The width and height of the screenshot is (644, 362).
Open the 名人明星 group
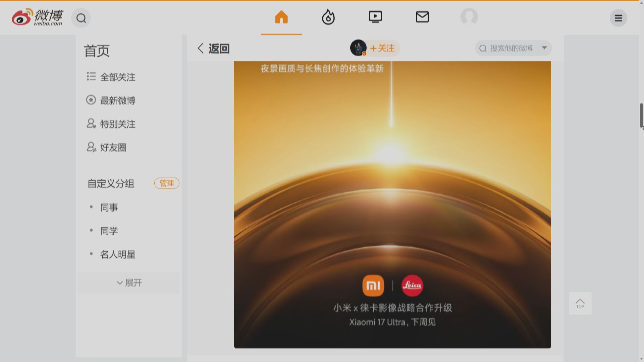(x=117, y=254)
